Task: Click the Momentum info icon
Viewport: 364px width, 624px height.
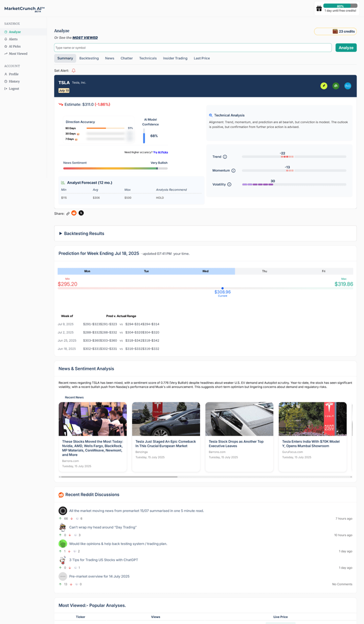Action: [x=233, y=171]
